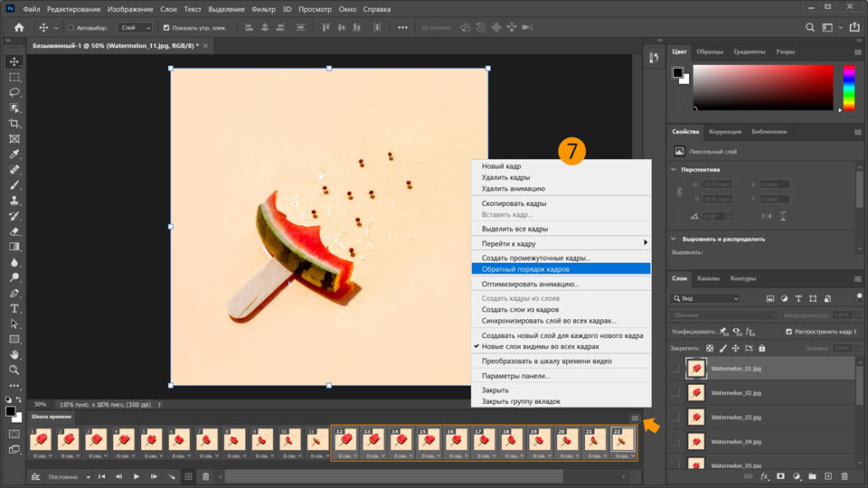This screenshot has width=868, height=488.
Task: Click the lock all layer icon
Action: (x=761, y=348)
